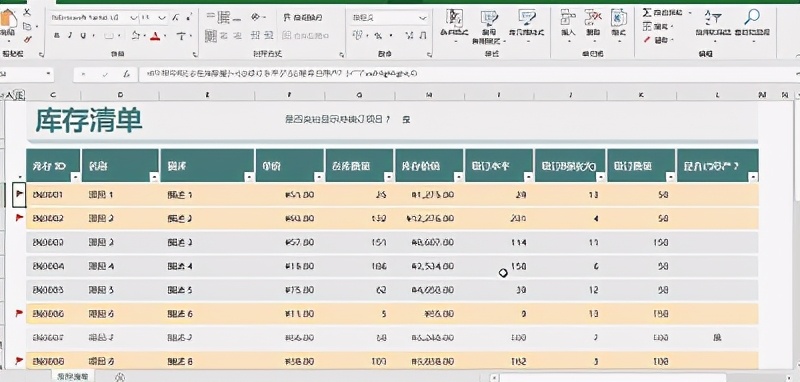The width and height of the screenshot is (800, 382).
Task: Open the Fill Color dropdown arrow
Action: [x=145, y=36]
